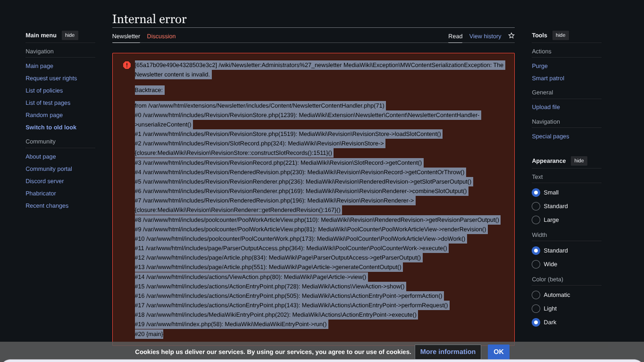The width and height of the screenshot is (644, 362).
Task: Select the Small text size option
Action: click(536, 192)
